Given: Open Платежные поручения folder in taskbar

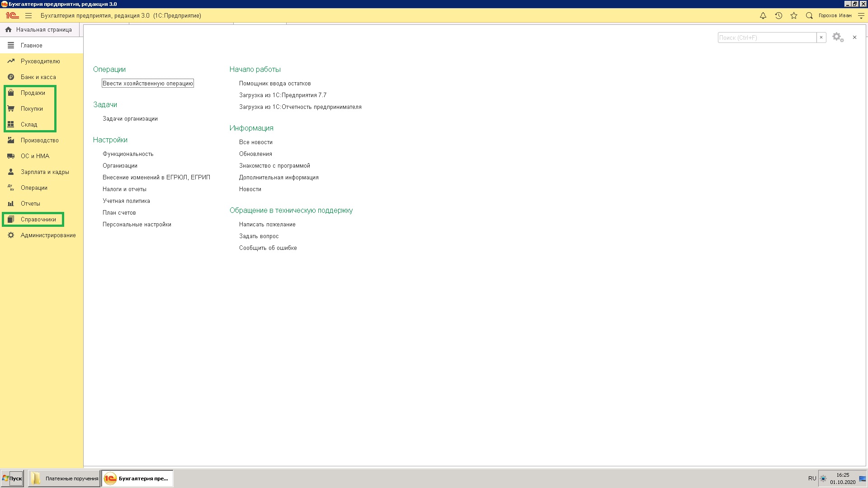Looking at the screenshot, I should coord(64,479).
